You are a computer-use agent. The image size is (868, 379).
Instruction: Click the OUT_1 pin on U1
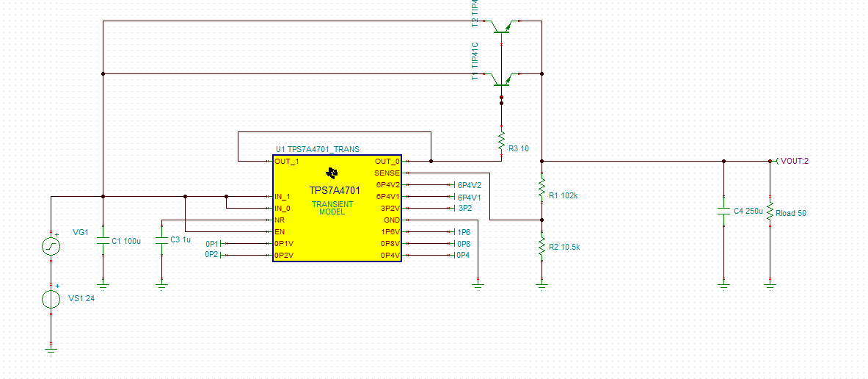pyautogui.click(x=287, y=162)
